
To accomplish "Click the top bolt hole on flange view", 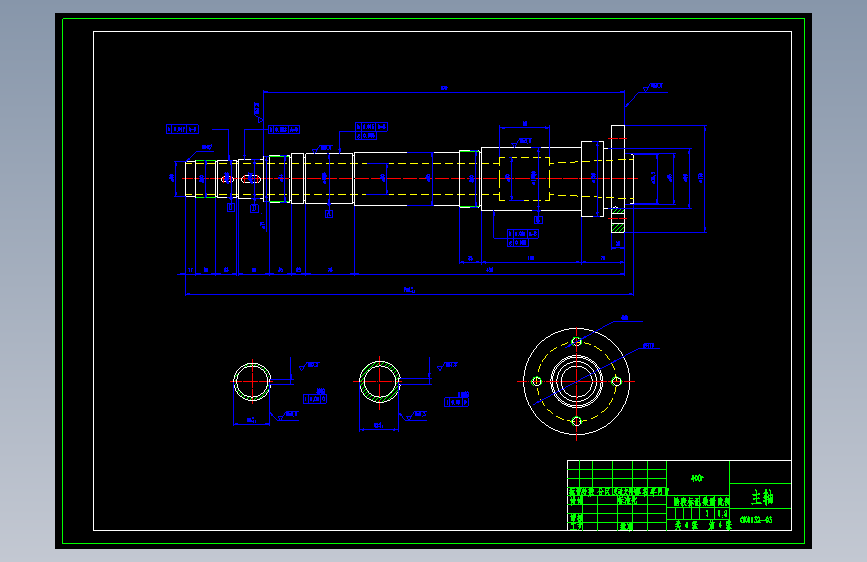I will click(576, 342).
